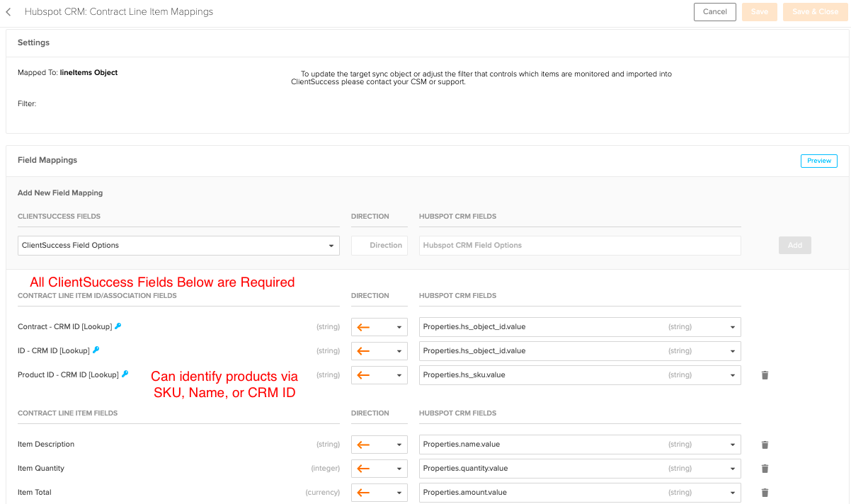Open the ClientSuccess Field Options dropdown

178,246
